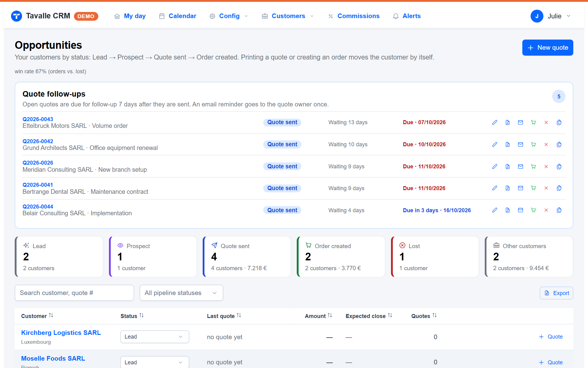Mark quote Q2026-0026 as lost
The height and width of the screenshot is (368, 588).
pos(546,167)
